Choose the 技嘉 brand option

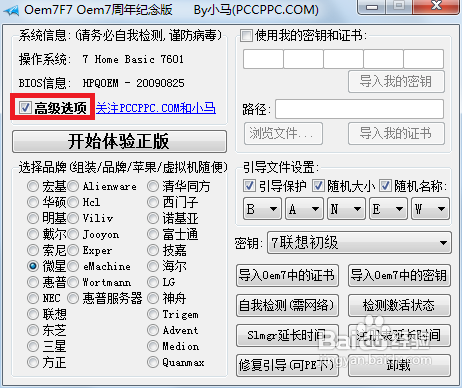pyautogui.click(x=153, y=250)
